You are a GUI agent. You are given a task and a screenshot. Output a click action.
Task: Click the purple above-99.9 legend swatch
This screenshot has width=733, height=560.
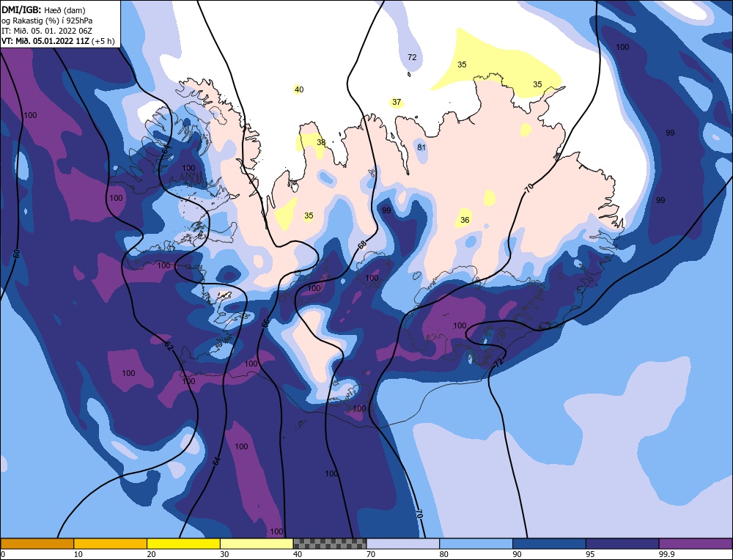pos(696,544)
